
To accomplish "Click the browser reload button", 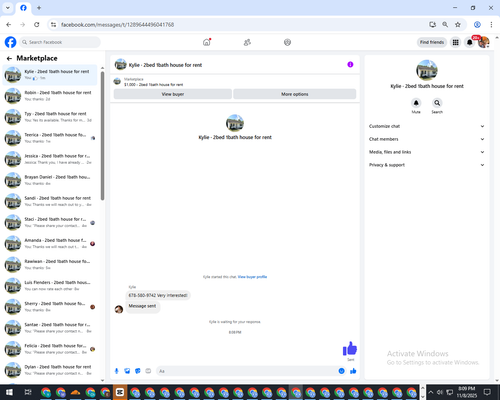I will (x=37, y=25).
